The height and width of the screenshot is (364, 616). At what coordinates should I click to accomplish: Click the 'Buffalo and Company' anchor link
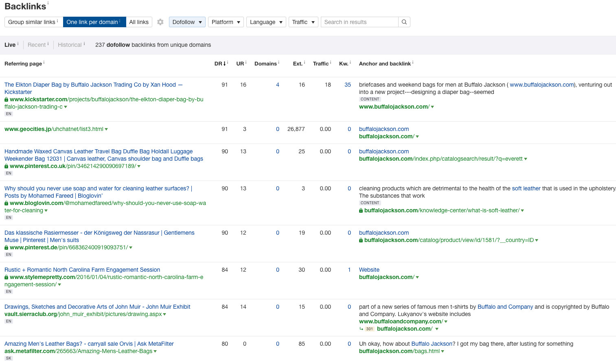505,307
